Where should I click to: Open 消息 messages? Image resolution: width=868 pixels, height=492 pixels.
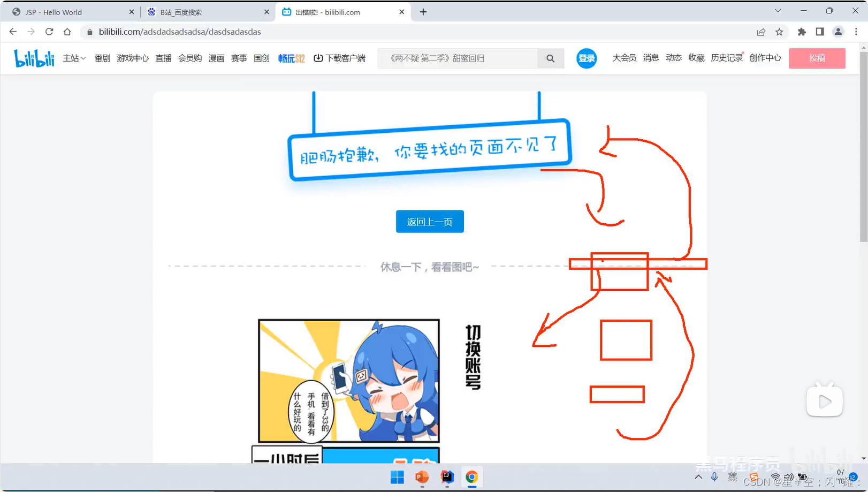pos(651,58)
